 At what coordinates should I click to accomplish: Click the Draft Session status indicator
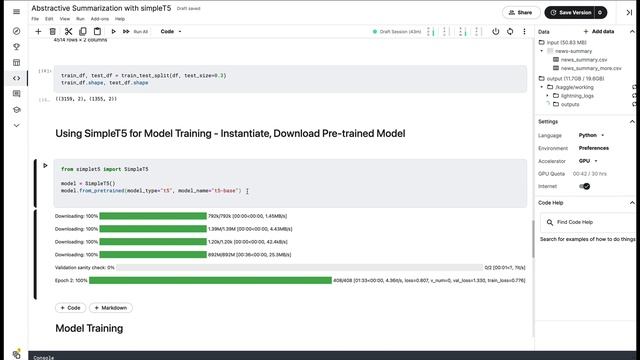[x=397, y=31]
